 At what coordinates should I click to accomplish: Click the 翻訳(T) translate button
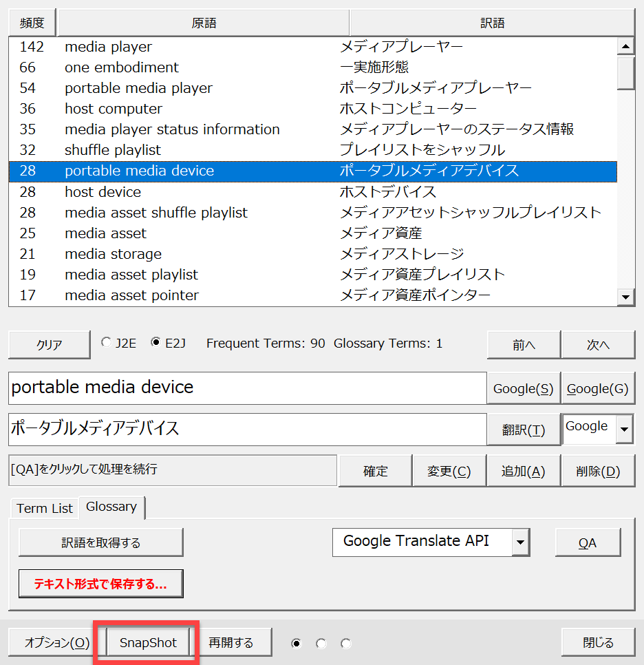523,430
